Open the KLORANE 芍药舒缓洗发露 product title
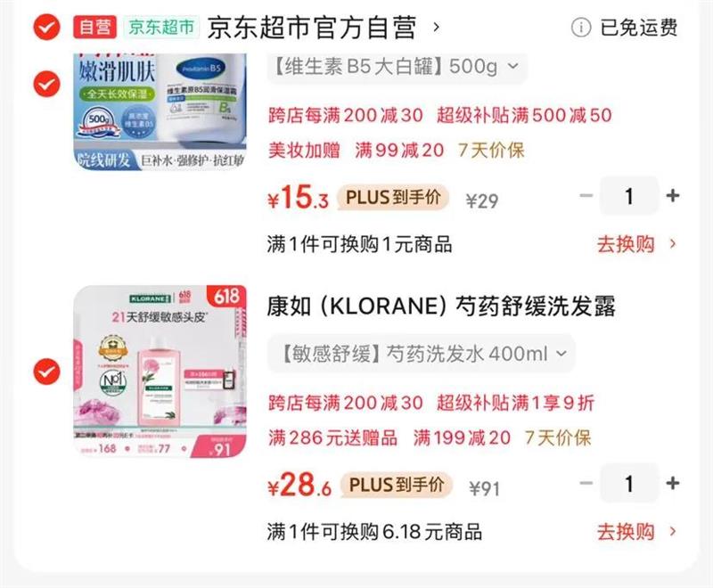The width and height of the screenshot is (713, 588). (441, 306)
